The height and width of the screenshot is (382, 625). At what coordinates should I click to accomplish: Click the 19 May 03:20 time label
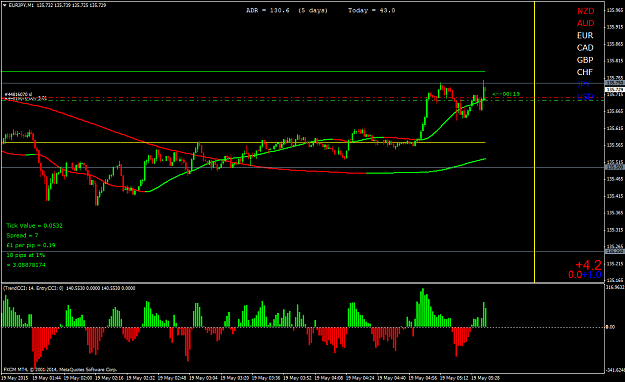[235, 378]
